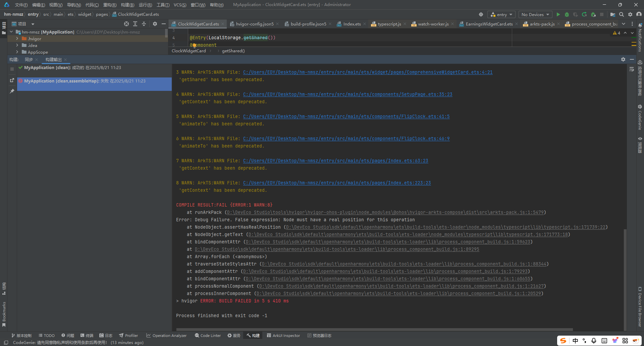
Task: Click the horizontal scrollbar in build output
Action: [374, 330]
